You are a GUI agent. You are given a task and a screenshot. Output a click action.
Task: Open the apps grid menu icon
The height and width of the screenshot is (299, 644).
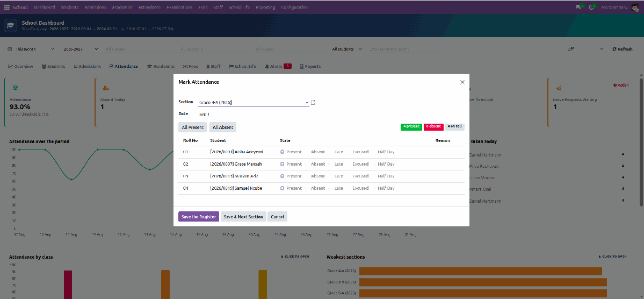(7, 8)
